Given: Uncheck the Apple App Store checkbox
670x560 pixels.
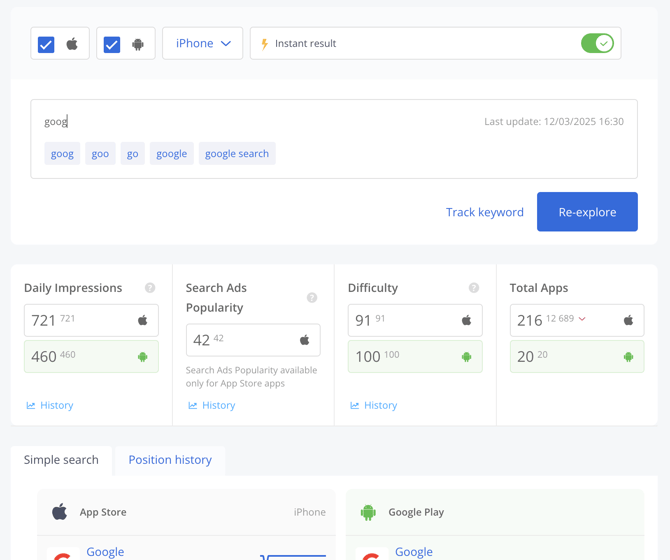Looking at the screenshot, I should (x=46, y=44).
